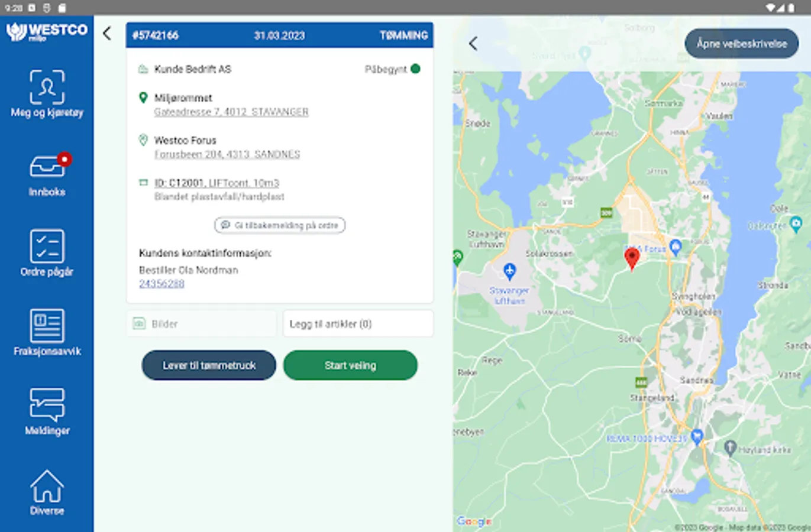Go back from map view
Image resolution: width=811 pixels, height=532 pixels.
tap(473, 43)
